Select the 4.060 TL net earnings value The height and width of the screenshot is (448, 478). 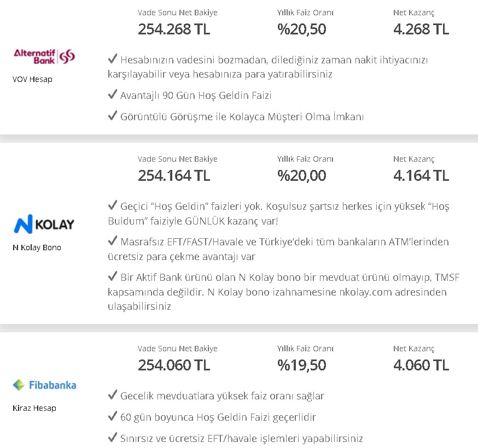click(x=421, y=365)
